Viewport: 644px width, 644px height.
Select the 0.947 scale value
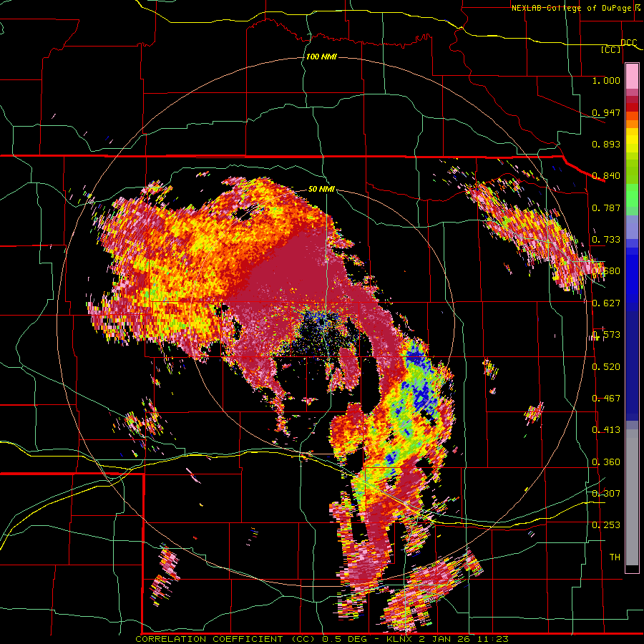(606, 112)
